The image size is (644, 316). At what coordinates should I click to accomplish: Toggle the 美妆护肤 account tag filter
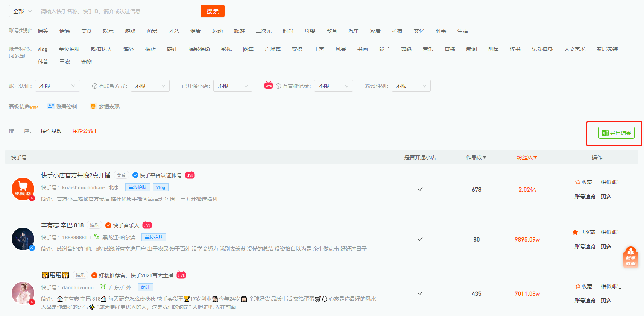click(69, 49)
